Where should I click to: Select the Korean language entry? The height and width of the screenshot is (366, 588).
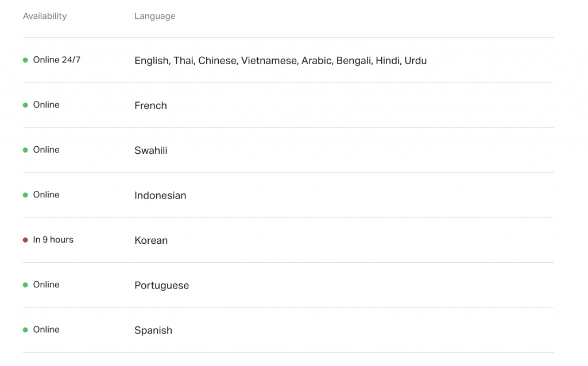point(151,240)
